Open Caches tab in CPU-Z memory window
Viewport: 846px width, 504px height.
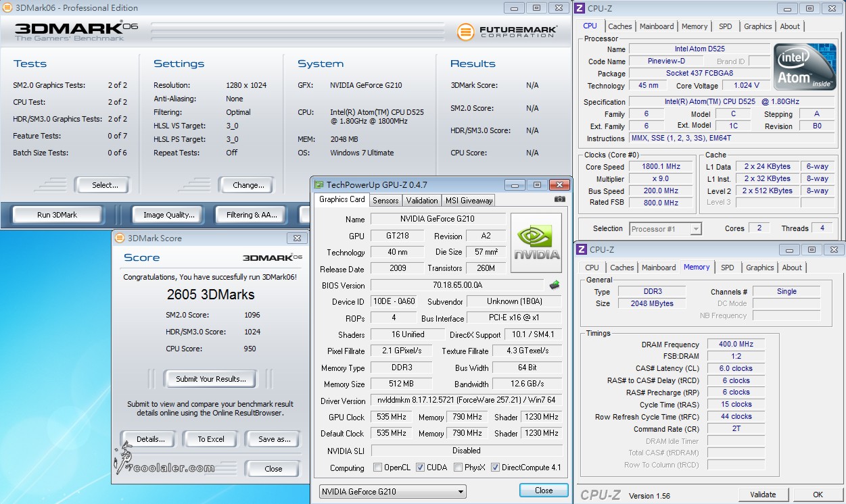click(x=621, y=268)
